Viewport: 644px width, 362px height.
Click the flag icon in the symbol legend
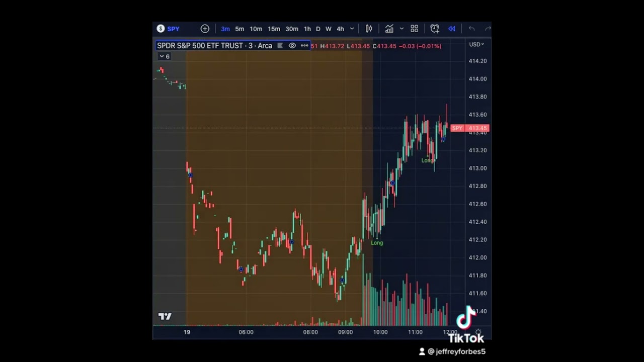pyautogui.click(x=280, y=46)
